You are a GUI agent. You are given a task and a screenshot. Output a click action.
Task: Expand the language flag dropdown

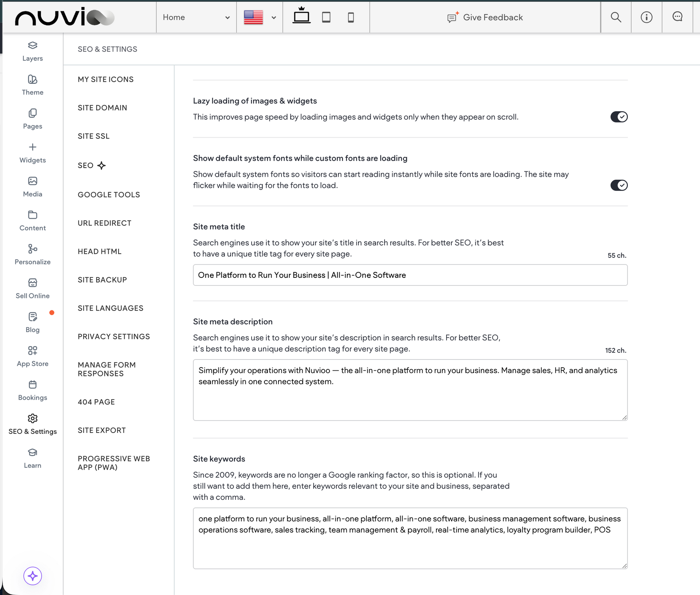(x=259, y=17)
